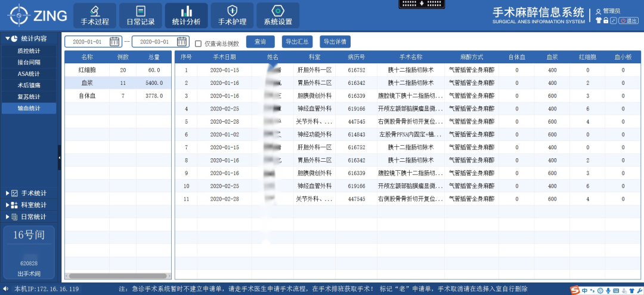
Task: Select 接台间隔 in the sidebar
Action: coord(29,63)
